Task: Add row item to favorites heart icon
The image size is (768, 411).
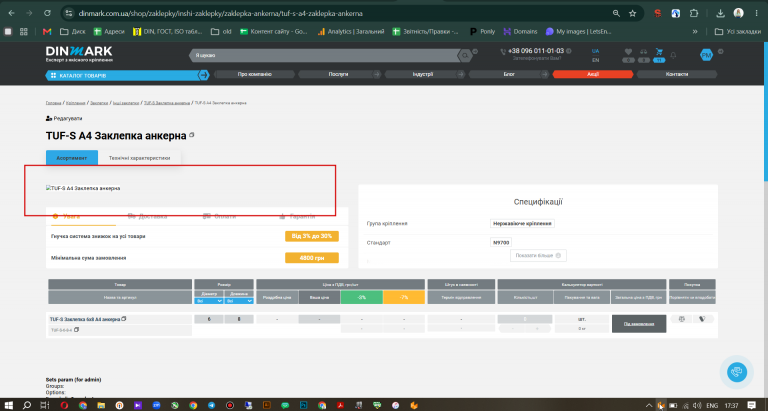Action: [702, 319]
